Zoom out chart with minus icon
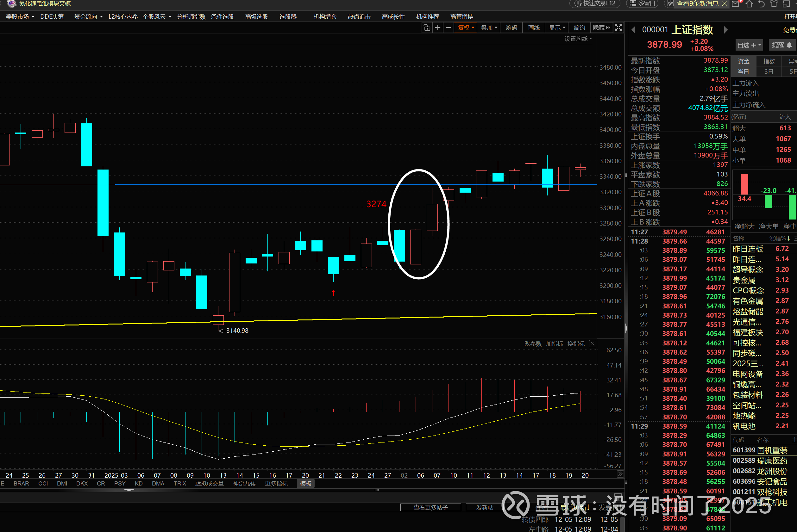This screenshot has height=532, width=797. pyautogui.click(x=449, y=28)
